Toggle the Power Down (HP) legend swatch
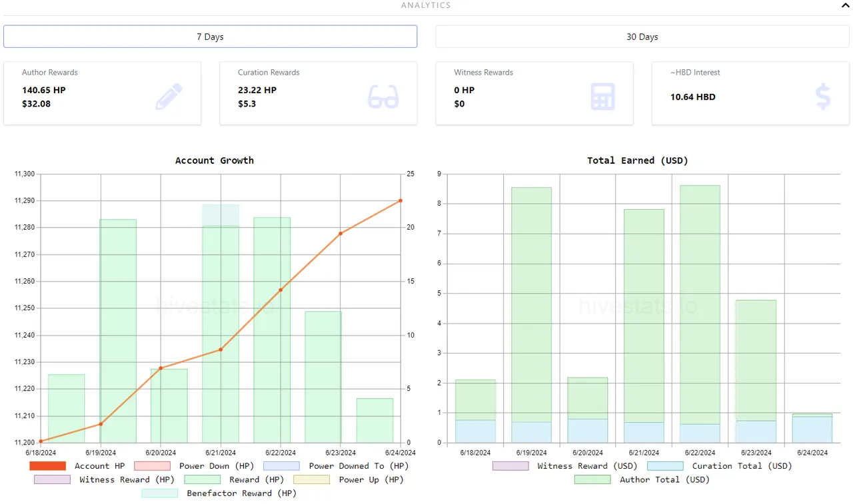The height and width of the screenshot is (504, 853). click(152, 466)
